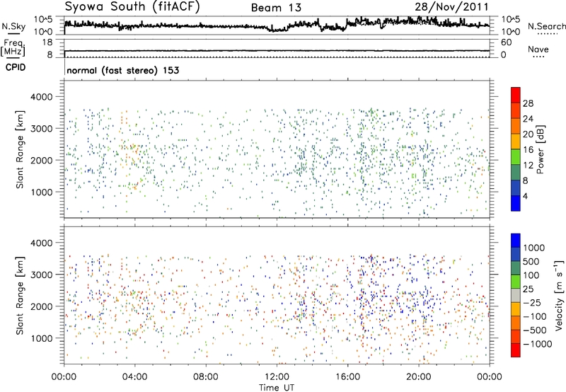Pick the yellow-orange 16–20 dB power swatch
Viewport: 566px width, 392px height.
[x=516, y=142]
